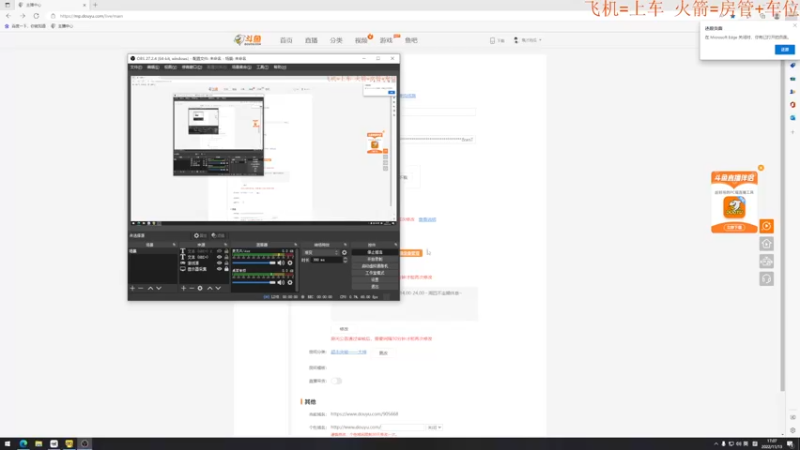Toggle visibility of first text source
The height and width of the screenshot is (450, 800).
pos(219,251)
